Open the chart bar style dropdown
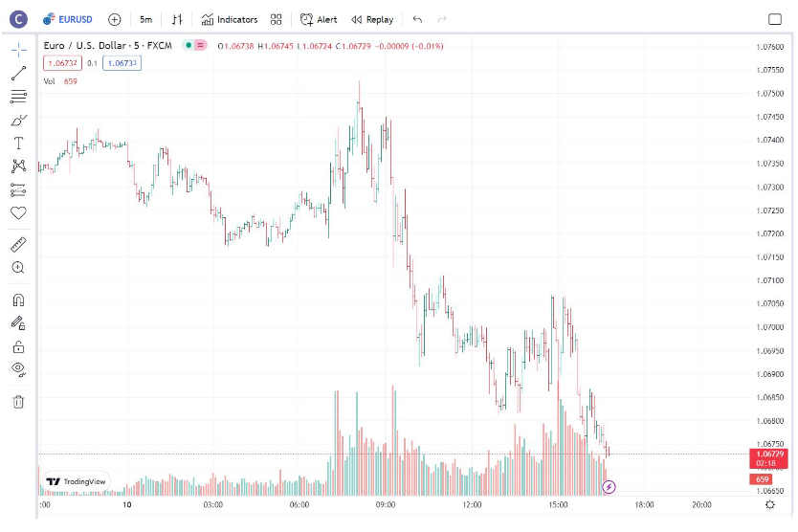798x532 pixels. click(177, 19)
